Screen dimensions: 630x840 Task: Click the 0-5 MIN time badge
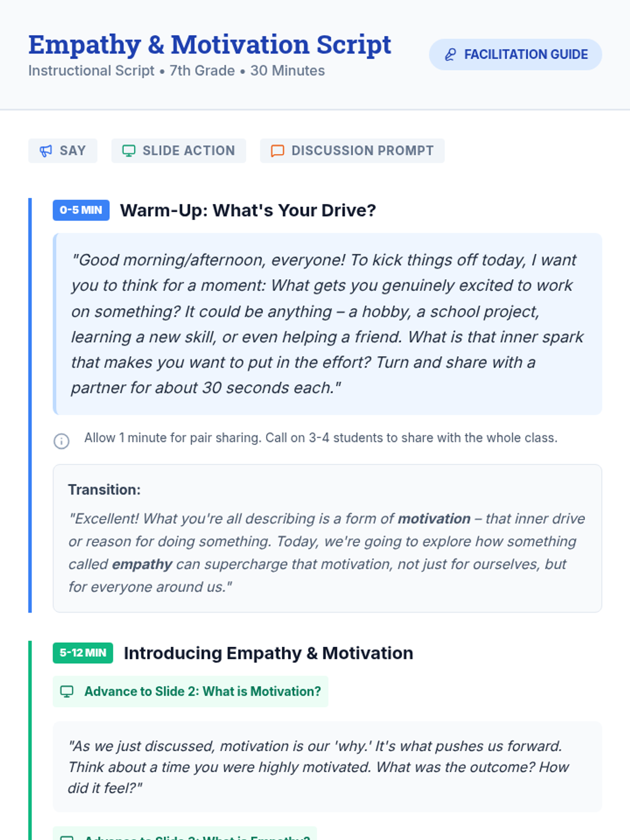[x=81, y=210]
